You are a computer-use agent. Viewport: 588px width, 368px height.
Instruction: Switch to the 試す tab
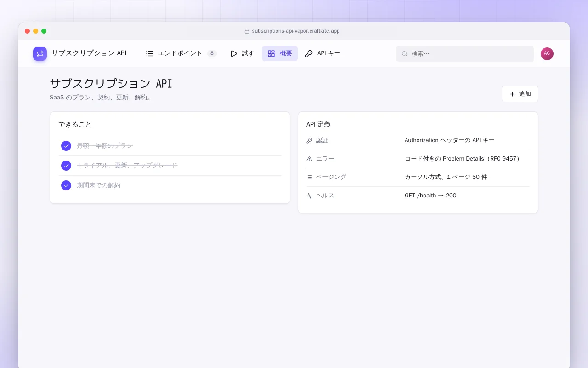tap(242, 53)
